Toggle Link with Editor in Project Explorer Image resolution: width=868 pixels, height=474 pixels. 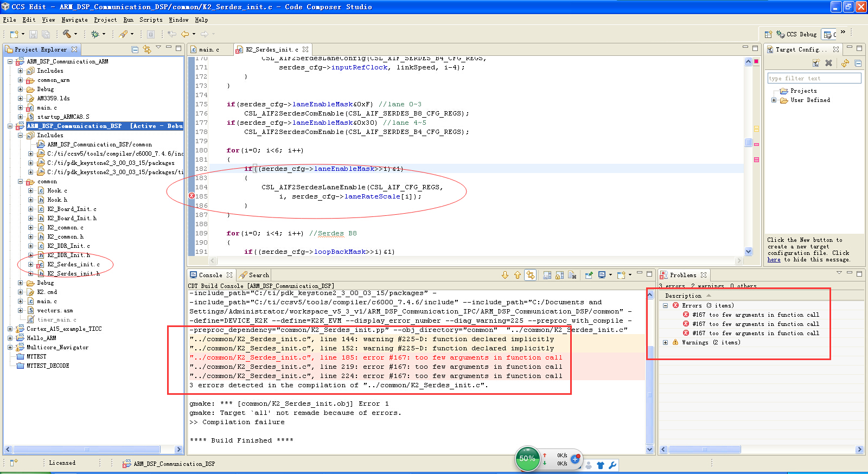pos(146,49)
